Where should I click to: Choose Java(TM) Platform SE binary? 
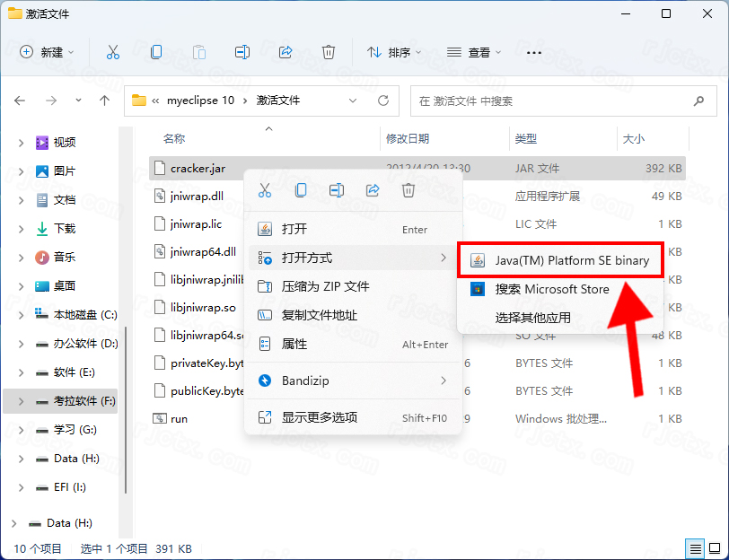pyautogui.click(x=560, y=260)
